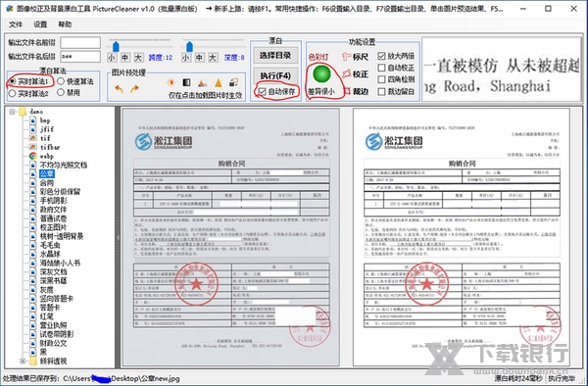Click the magnified text preview panel

coord(501,69)
